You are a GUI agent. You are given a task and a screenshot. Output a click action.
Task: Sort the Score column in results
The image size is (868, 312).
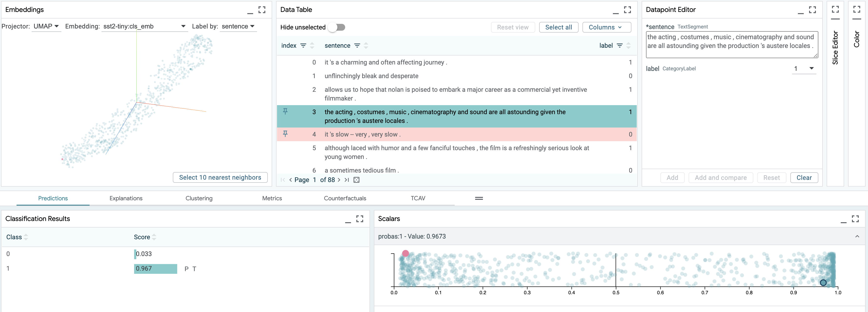coord(154,237)
